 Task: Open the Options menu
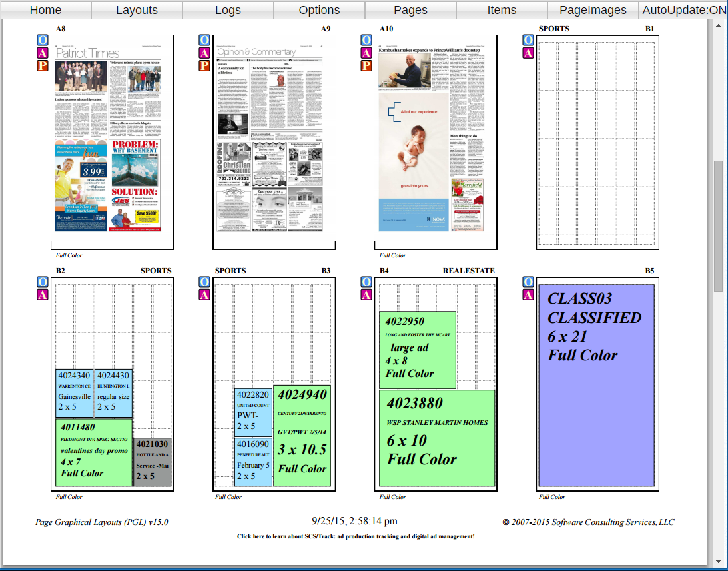coord(320,10)
